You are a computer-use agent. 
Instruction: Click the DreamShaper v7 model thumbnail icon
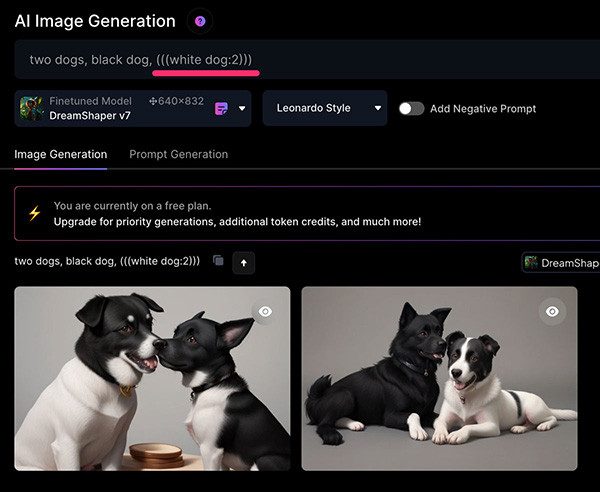point(31,109)
